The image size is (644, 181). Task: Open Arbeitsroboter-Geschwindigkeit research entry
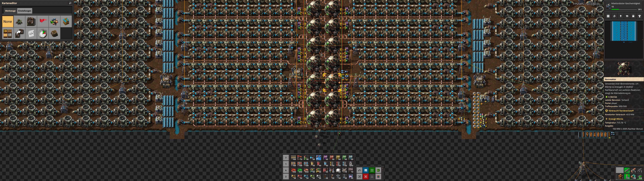click(624, 6)
